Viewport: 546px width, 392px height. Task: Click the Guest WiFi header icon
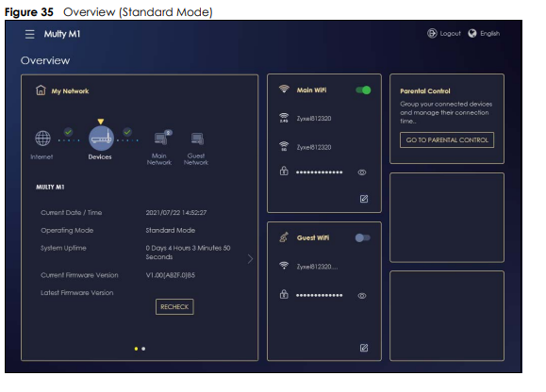(284, 237)
